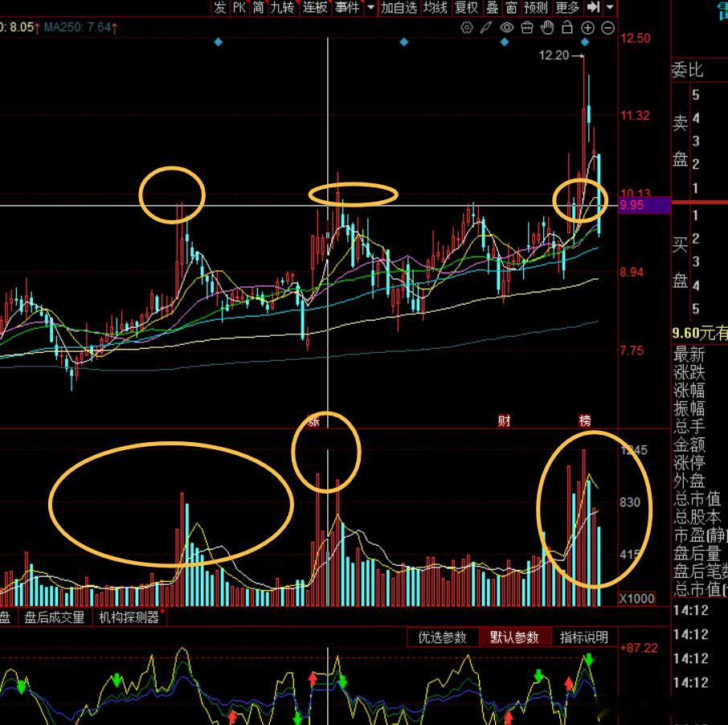Open the 更多 more menu
Screen dimensions: 728x725
[567, 7]
